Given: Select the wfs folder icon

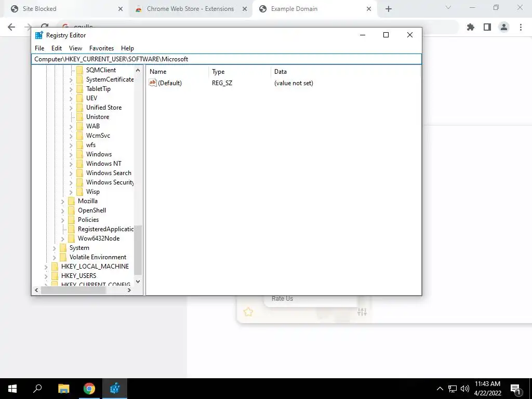Looking at the screenshot, I should click(79, 145).
